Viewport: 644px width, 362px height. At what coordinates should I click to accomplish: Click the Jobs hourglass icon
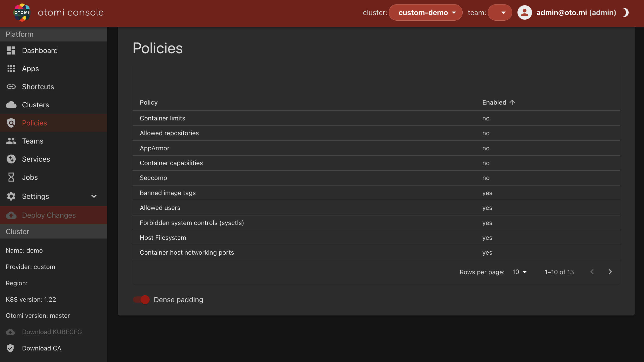point(11,177)
